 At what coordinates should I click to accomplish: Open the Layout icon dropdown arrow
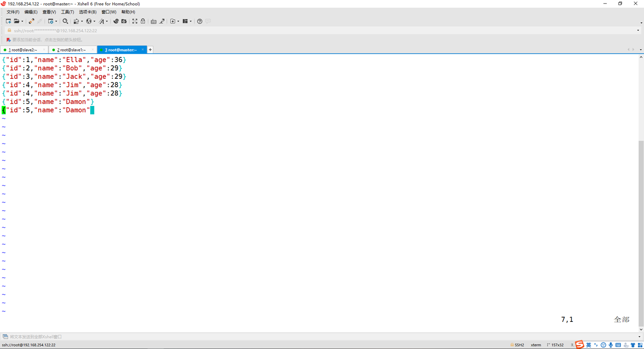[x=191, y=21]
